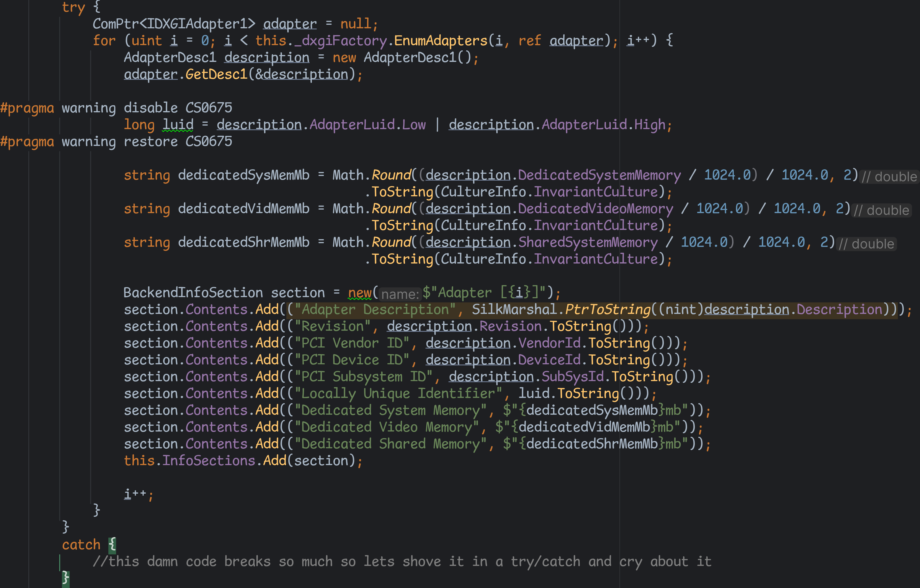Image resolution: width=920 pixels, height=588 pixels.
Task: Click the highlighted opening brace after catch
Action: pyautogui.click(x=112, y=544)
